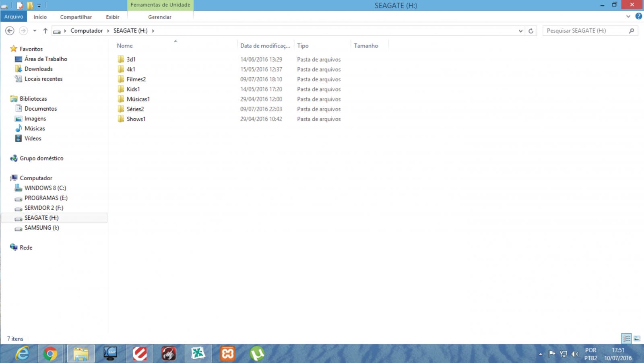Select the Filmes2 folder

tap(136, 79)
